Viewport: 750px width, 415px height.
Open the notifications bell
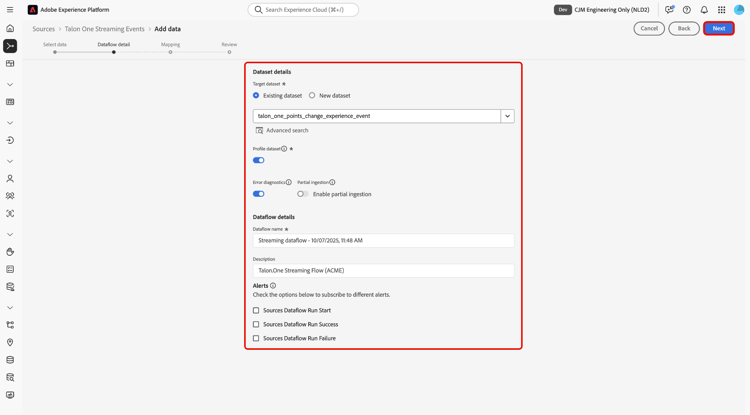click(704, 10)
